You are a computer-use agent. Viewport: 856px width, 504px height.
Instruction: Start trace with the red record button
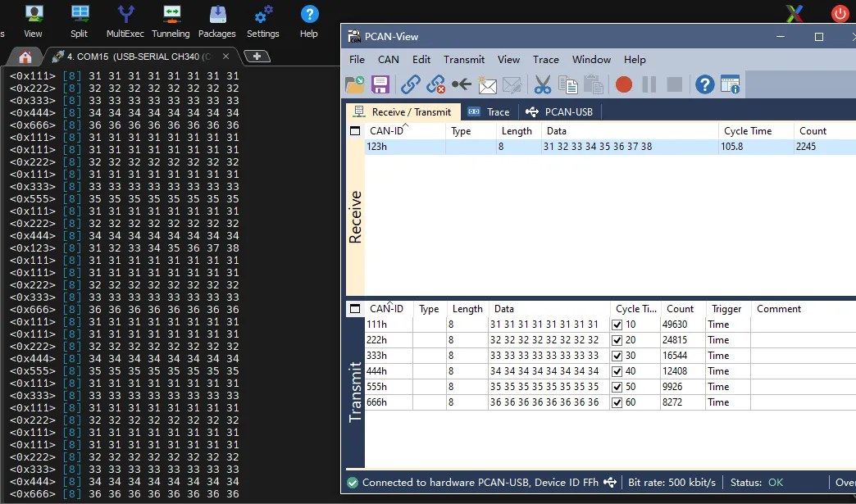coord(624,84)
